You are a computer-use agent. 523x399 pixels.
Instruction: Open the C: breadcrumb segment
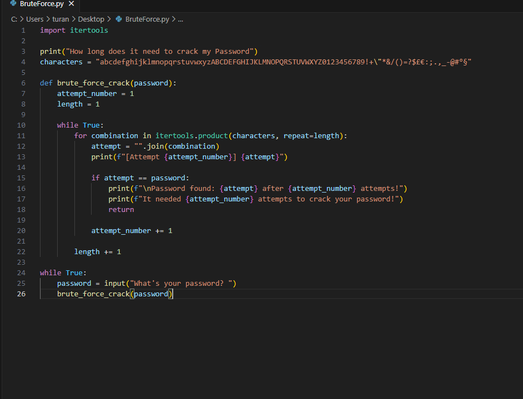pos(14,19)
